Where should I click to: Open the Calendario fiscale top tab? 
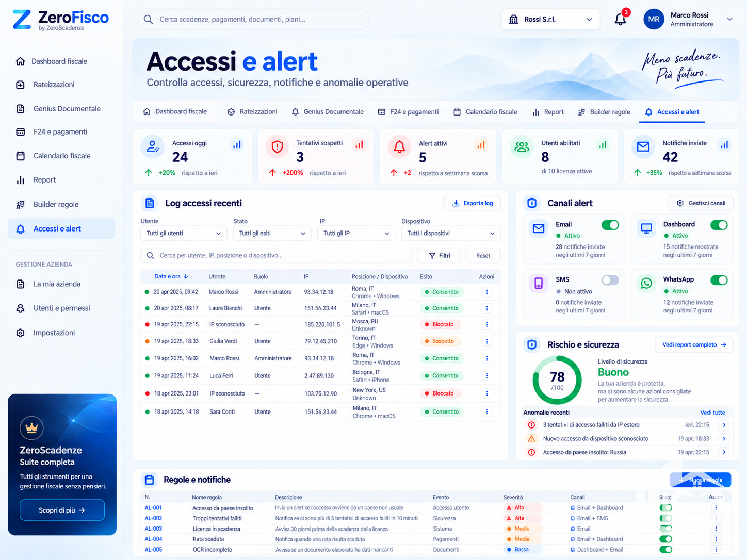pos(485,112)
